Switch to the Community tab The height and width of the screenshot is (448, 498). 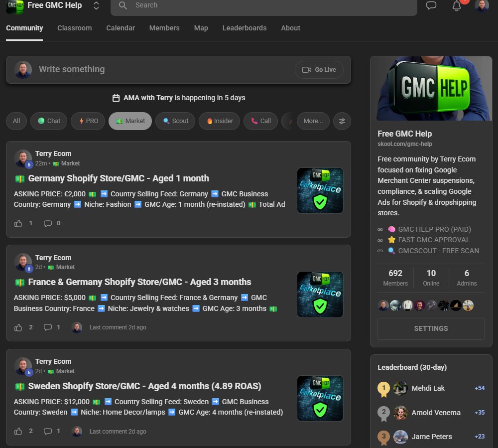coord(24,28)
